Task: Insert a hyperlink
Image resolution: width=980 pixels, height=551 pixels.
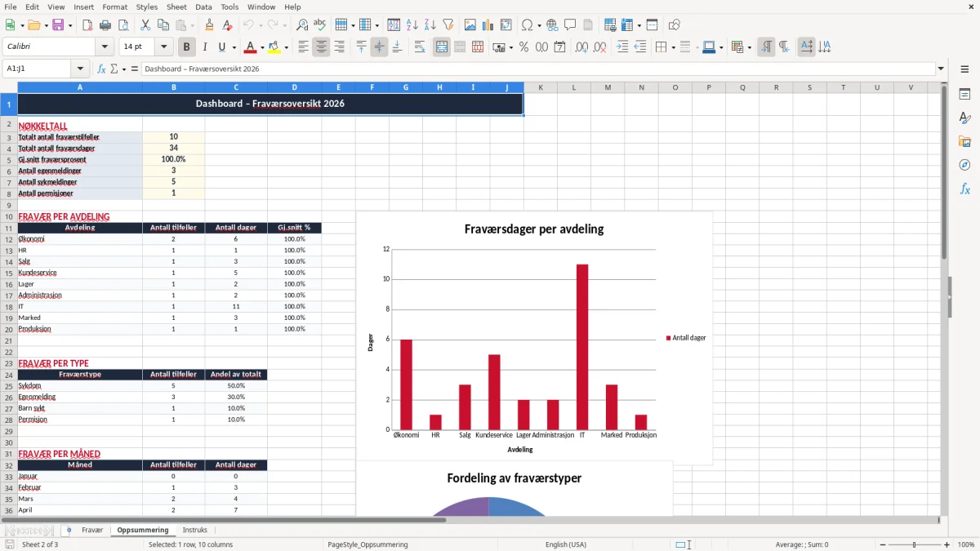Action: [552, 25]
